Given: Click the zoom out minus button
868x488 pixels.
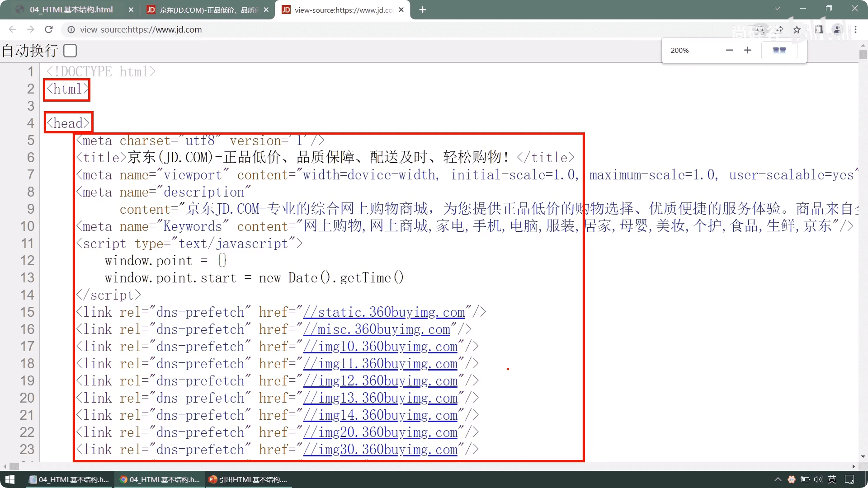Looking at the screenshot, I should (x=729, y=50).
